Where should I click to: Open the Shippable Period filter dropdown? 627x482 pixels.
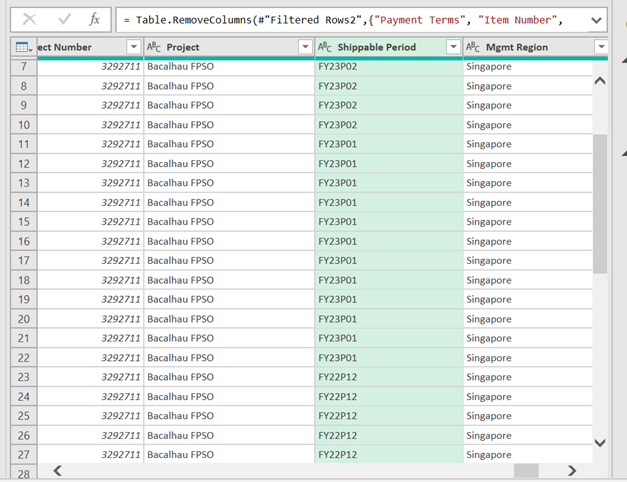453,47
